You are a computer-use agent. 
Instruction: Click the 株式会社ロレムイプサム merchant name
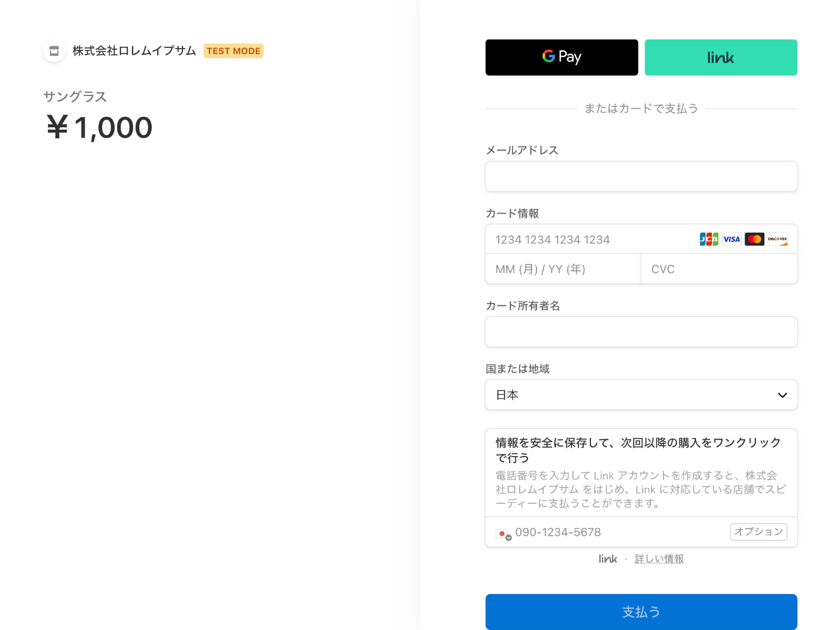[x=134, y=51]
